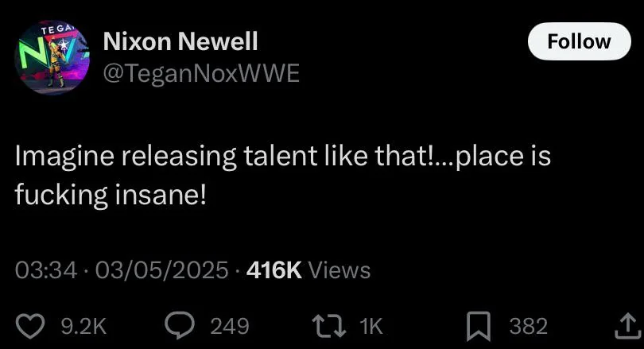Image resolution: width=644 pixels, height=349 pixels.
Task: Click the 416K view count number
Action: [274, 270]
